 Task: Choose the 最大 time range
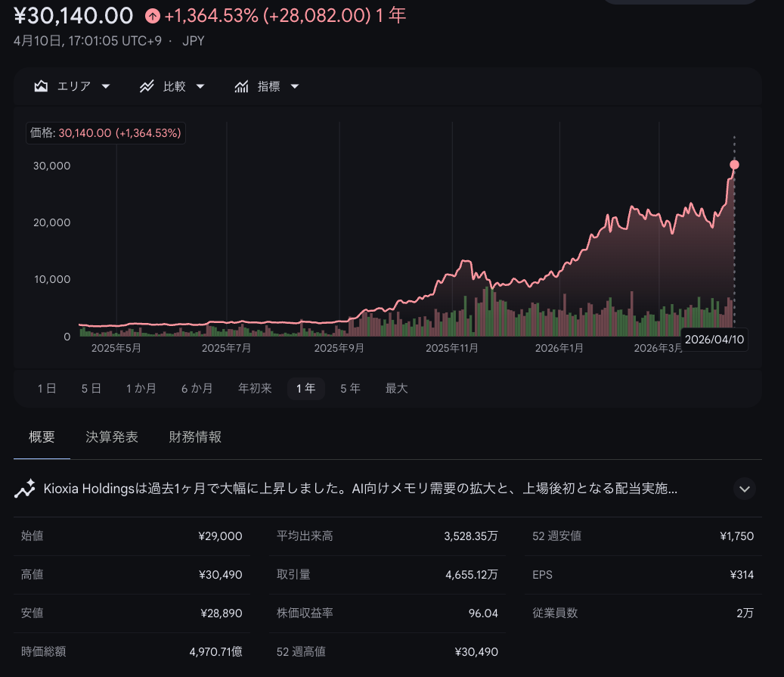click(396, 388)
